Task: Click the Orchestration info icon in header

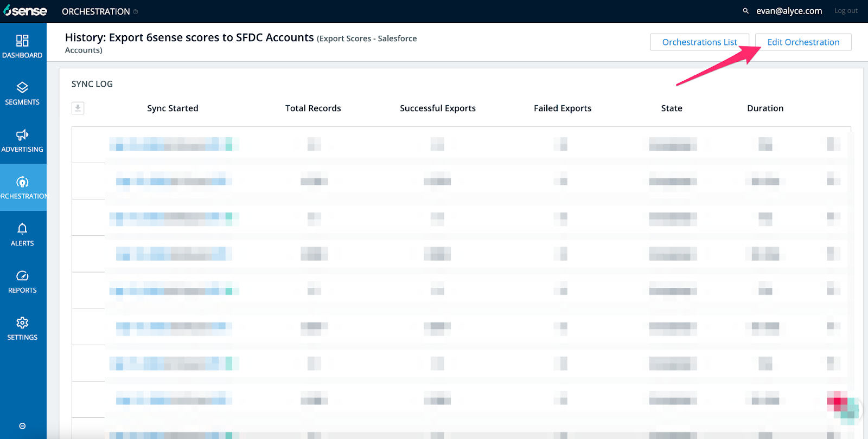Action: tap(136, 11)
